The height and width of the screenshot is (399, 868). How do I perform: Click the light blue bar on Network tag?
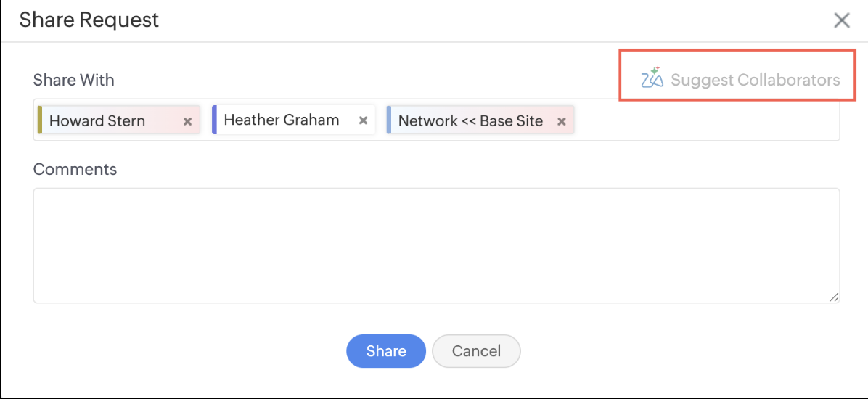(389, 120)
